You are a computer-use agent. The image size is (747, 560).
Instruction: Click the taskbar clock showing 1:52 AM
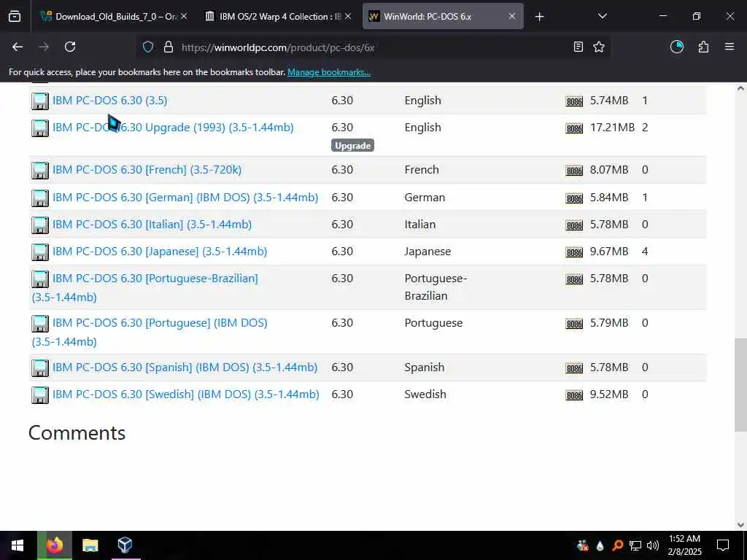[x=684, y=545]
